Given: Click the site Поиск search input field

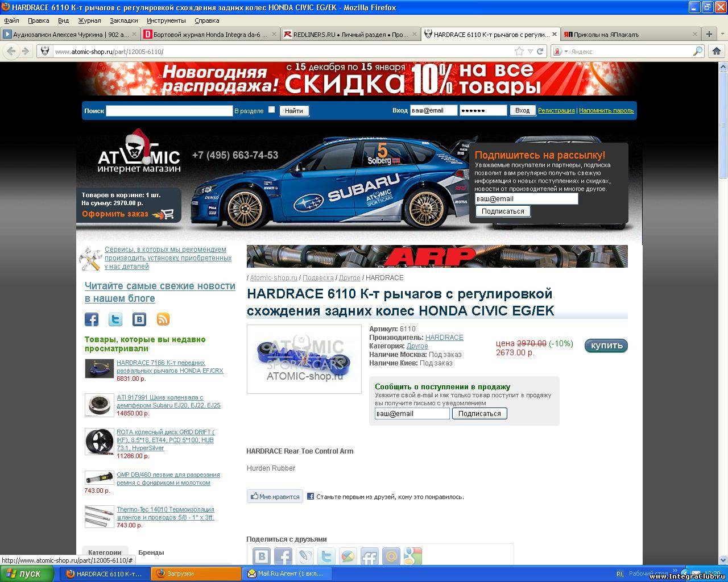Looking at the screenshot, I should pos(169,111).
